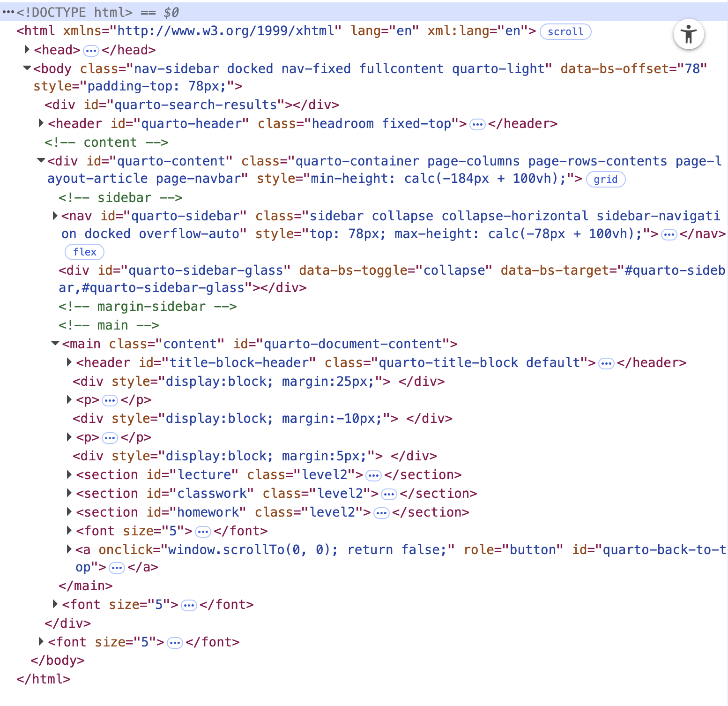The width and height of the screenshot is (728, 706).
Task: Select the quarto-sidebar-glass div node
Action: (x=187, y=271)
